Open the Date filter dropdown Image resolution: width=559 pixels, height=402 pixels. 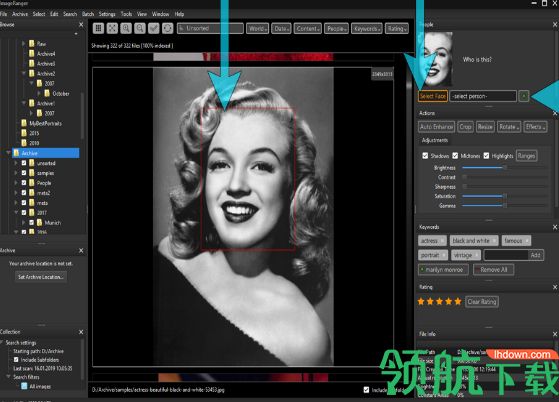[281, 29]
